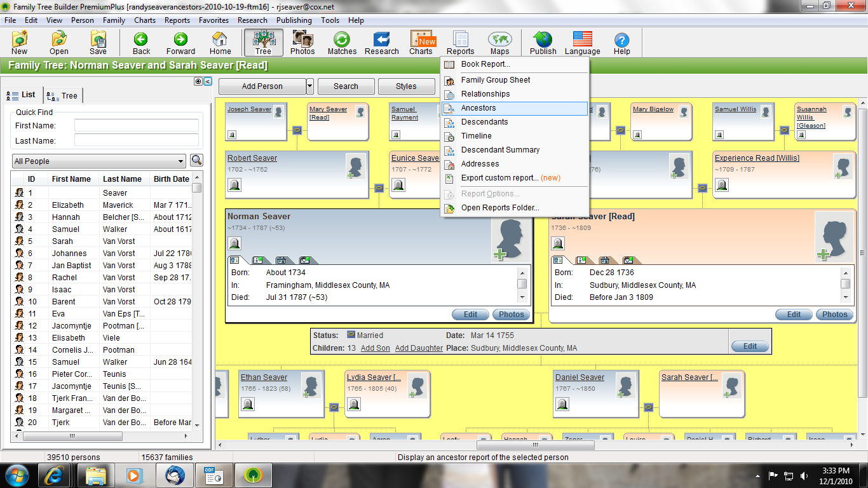Select Elizabeth Maverick row in people list
The width and height of the screenshot is (868, 488).
tap(102, 205)
